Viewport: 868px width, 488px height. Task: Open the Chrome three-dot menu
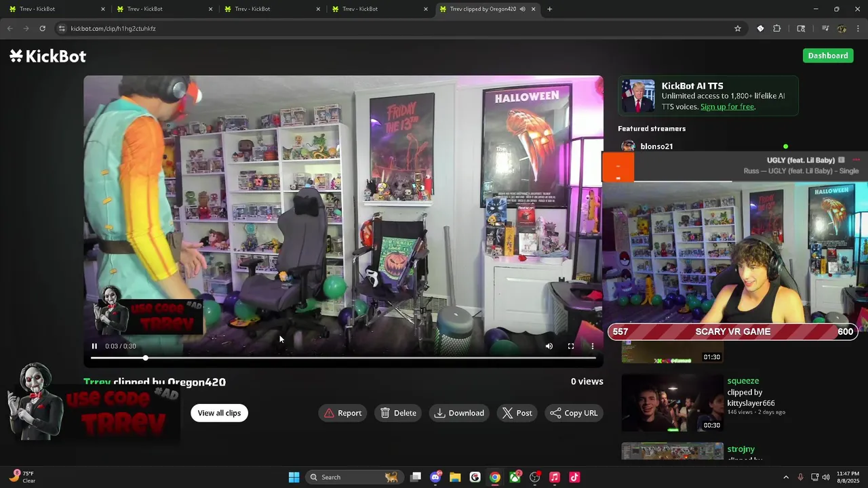[x=859, y=28]
